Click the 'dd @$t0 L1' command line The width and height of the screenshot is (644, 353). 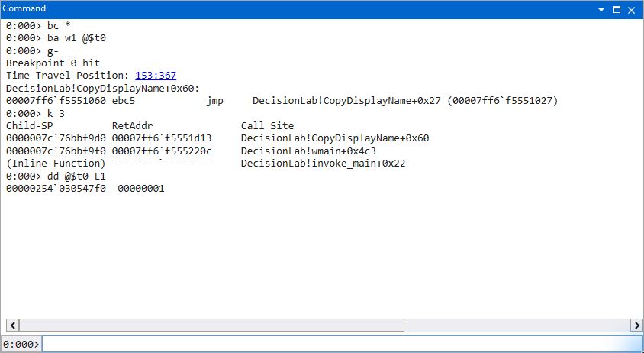click(56, 176)
